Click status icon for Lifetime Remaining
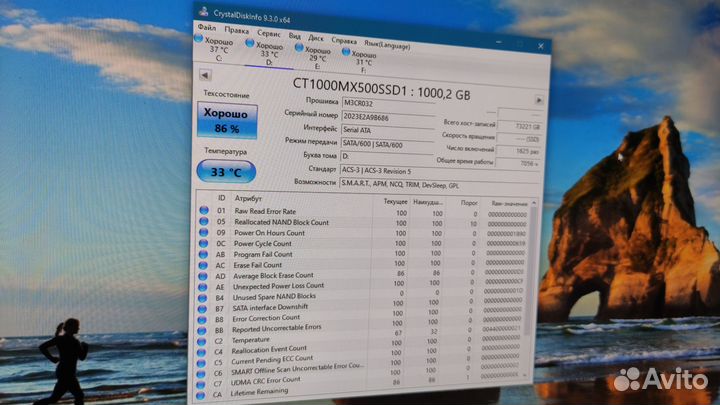Viewport: 720px width, 405px height. (x=200, y=395)
